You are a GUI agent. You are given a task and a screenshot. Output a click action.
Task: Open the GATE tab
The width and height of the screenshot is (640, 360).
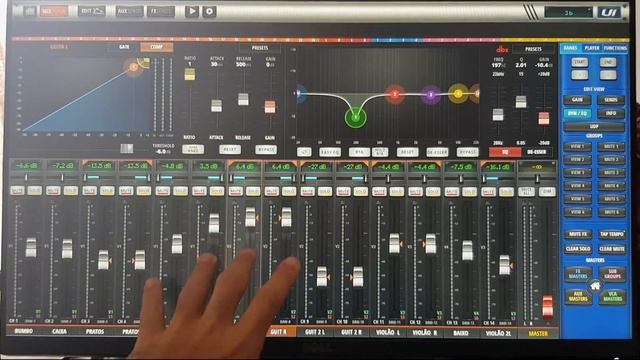[124, 47]
